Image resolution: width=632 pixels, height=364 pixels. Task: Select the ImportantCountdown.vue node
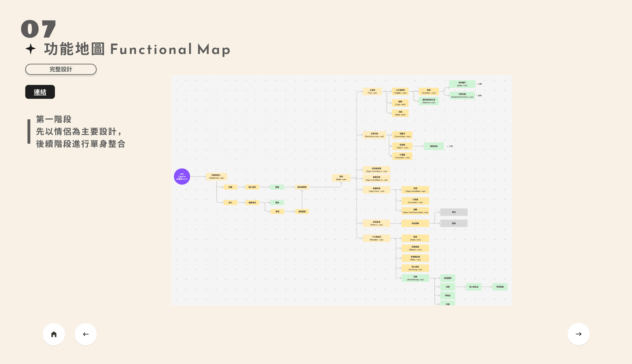pyautogui.click(x=415, y=211)
